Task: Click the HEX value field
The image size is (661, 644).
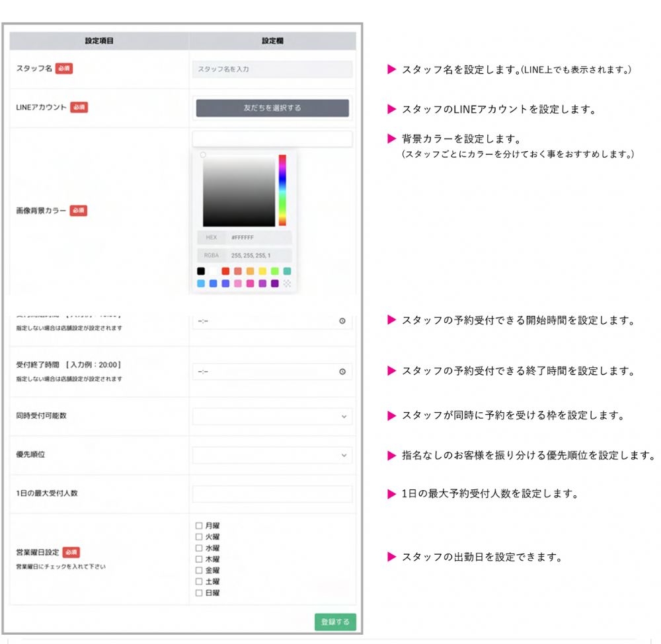Action: click(x=258, y=238)
